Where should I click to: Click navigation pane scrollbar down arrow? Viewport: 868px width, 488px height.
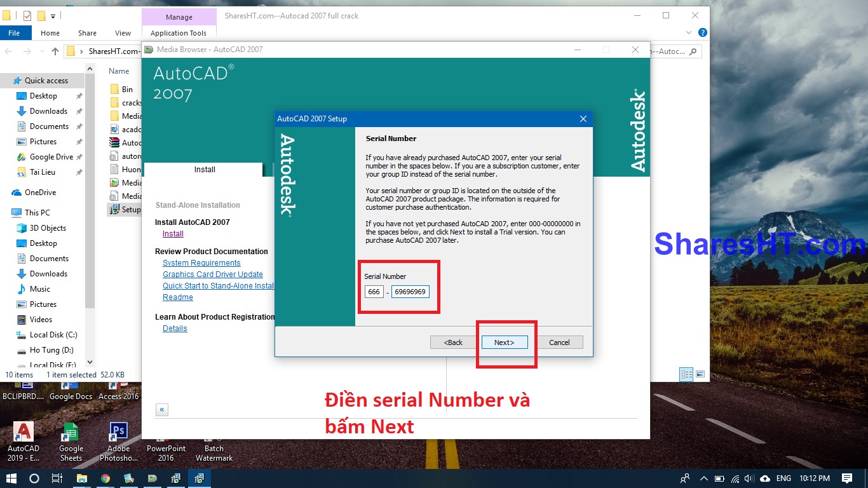[x=90, y=362]
